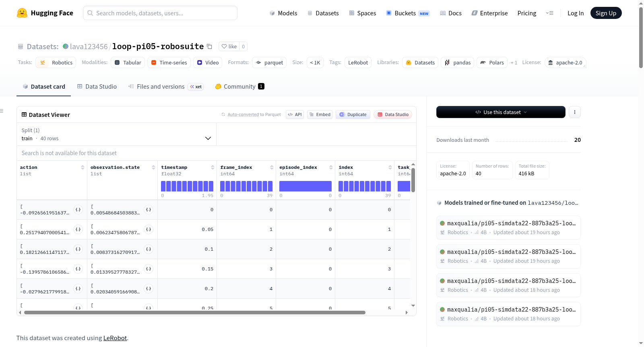Click the Time-series modality tag
This screenshot has height=347, width=644.
click(169, 62)
